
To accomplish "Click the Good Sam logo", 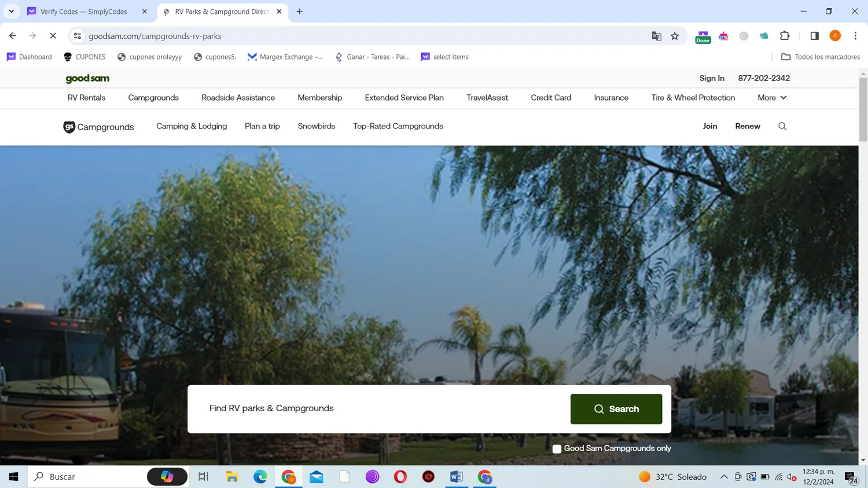I will tap(87, 78).
